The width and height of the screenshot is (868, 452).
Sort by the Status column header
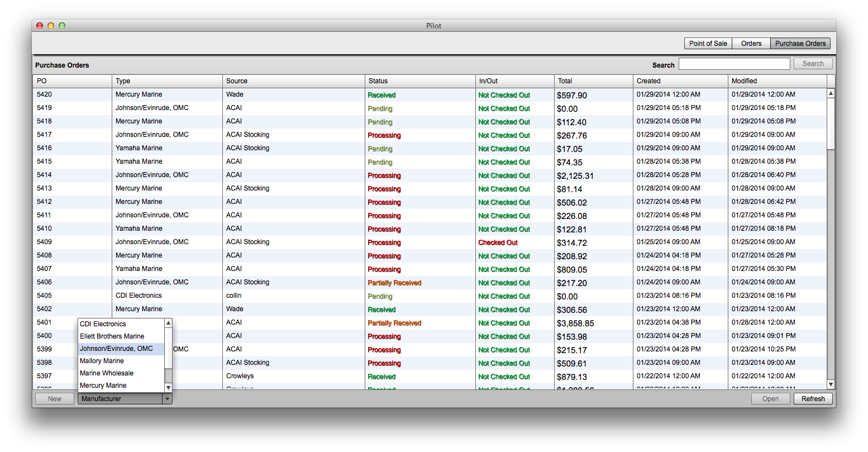(x=419, y=81)
